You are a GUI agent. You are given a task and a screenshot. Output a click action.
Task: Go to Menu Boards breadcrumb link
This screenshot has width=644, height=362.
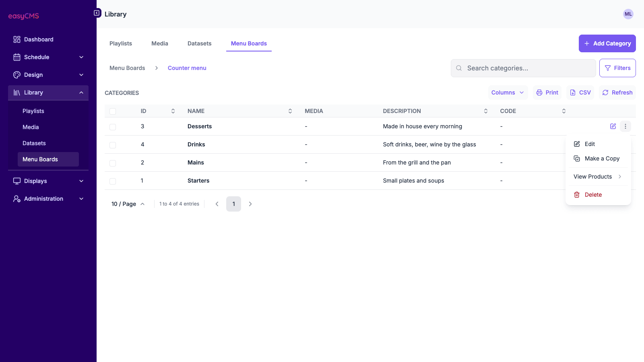click(127, 68)
